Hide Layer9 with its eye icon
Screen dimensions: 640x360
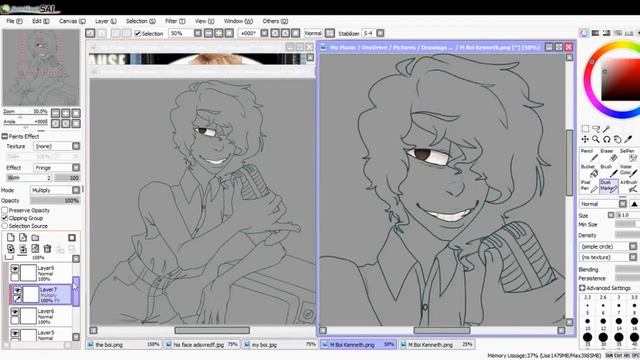pyautogui.click(x=15, y=268)
